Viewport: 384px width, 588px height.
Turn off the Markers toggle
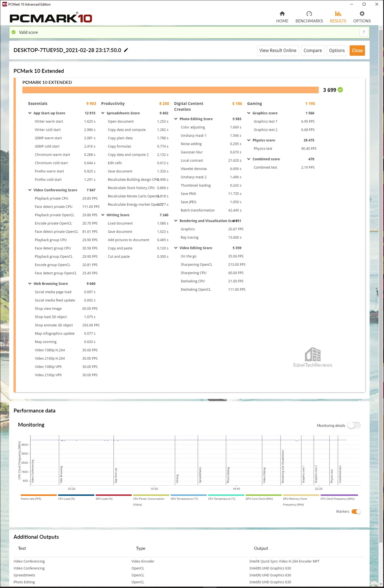coord(356,511)
